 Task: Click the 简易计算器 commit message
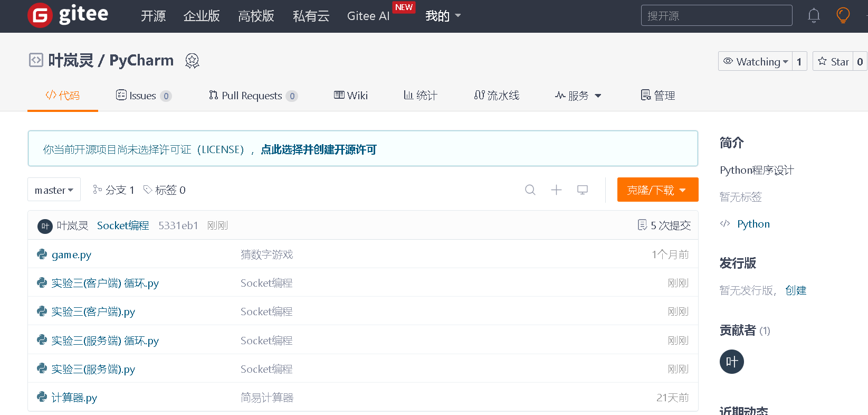[x=267, y=398]
